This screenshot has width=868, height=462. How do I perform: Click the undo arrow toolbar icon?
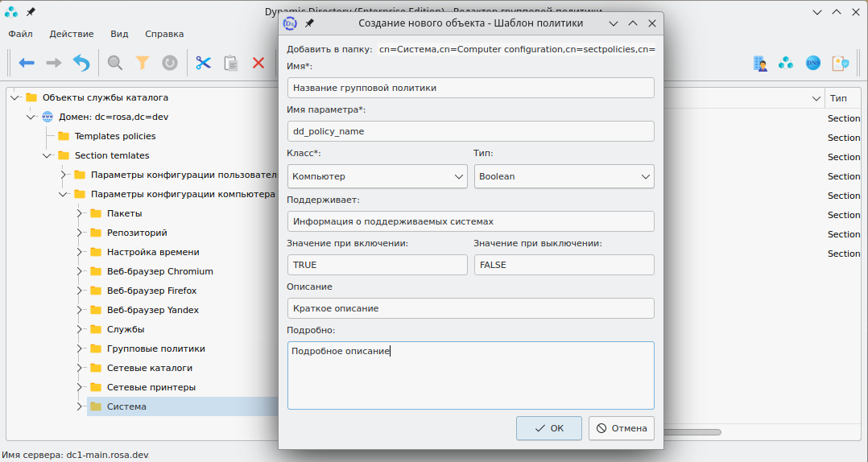[81, 63]
